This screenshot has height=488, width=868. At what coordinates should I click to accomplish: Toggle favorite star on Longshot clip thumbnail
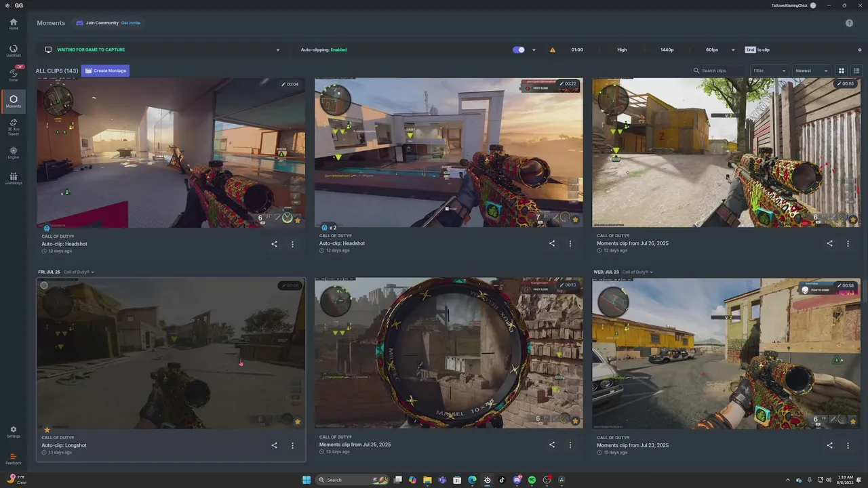point(298,421)
